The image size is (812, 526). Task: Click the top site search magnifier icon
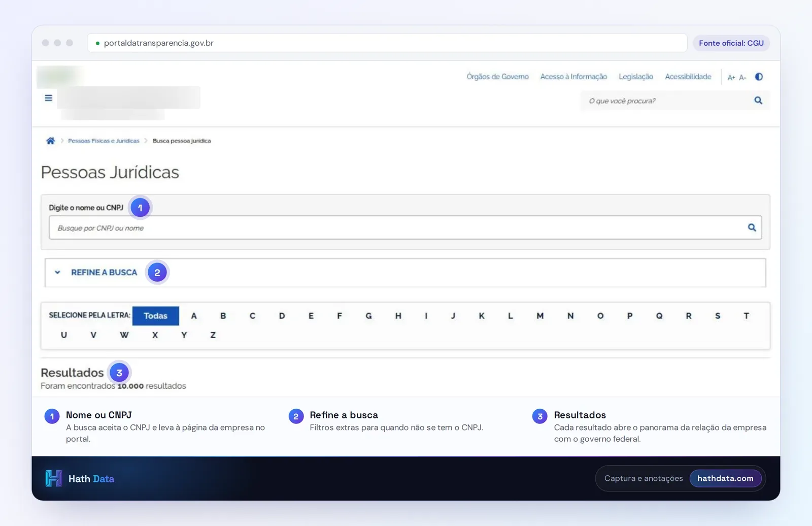[x=758, y=101]
